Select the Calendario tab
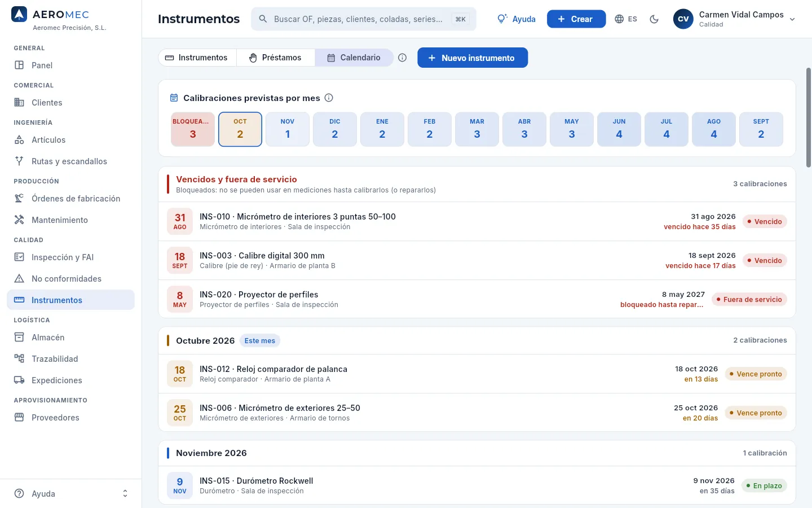This screenshot has width=812, height=508. click(x=354, y=58)
